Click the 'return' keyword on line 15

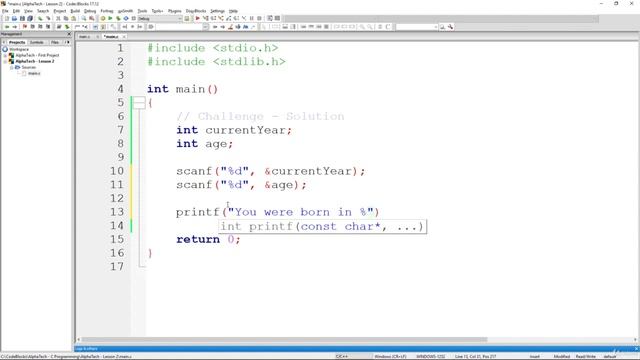[198, 239]
